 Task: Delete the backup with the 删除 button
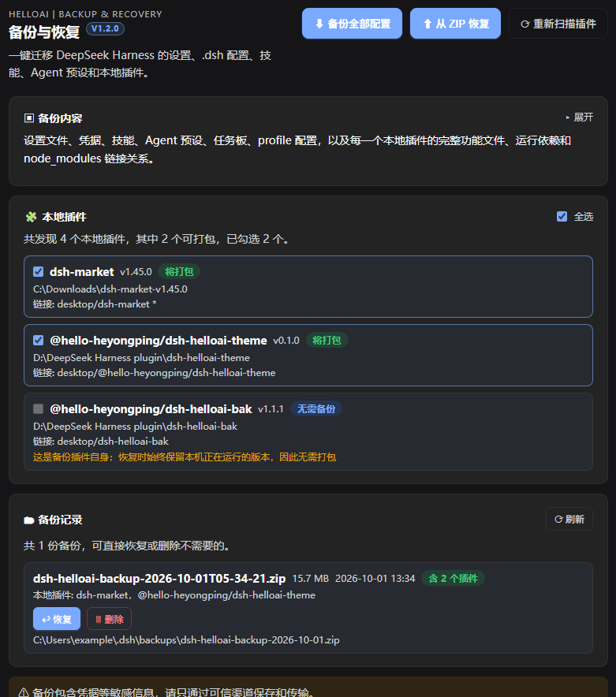[109, 619]
